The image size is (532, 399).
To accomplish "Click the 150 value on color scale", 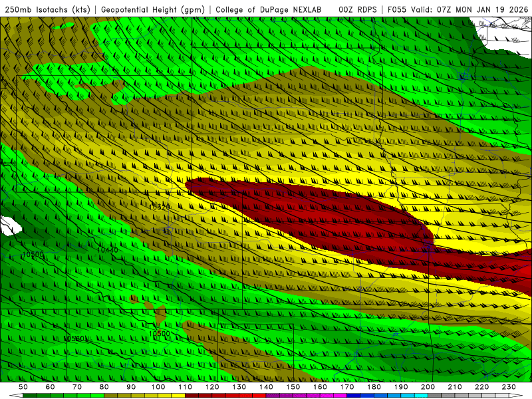I will click(x=293, y=387).
